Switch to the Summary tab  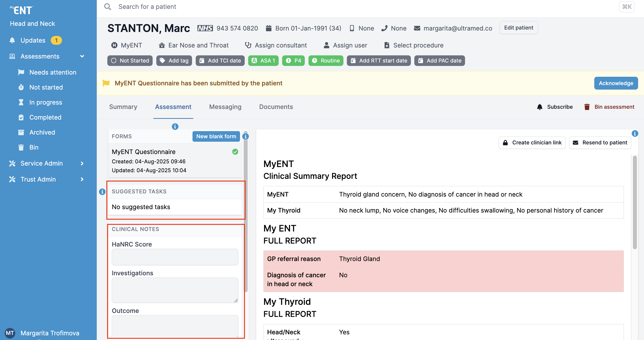pos(123,107)
